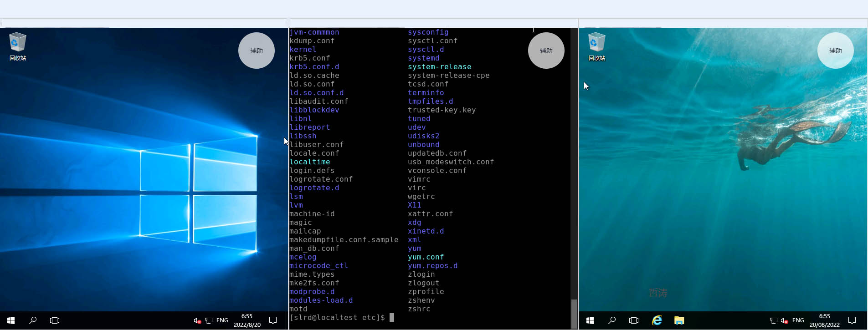Click network icon on left taskbar
868x330 pixels.
[209, 320]
